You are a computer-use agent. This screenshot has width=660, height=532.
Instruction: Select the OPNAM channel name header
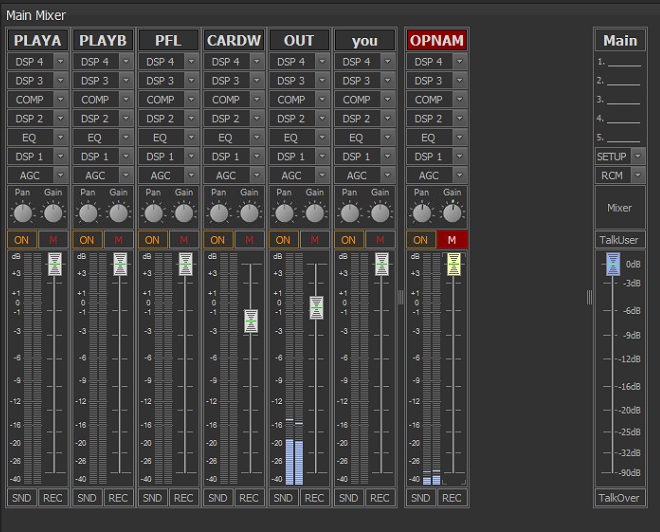pos(437,40)
